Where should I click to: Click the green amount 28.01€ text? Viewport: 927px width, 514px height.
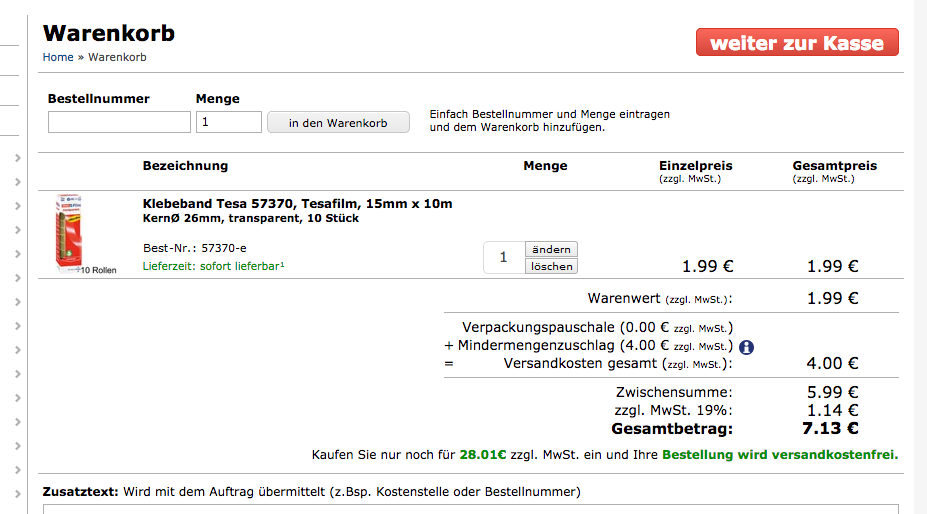tap(483, 455)
